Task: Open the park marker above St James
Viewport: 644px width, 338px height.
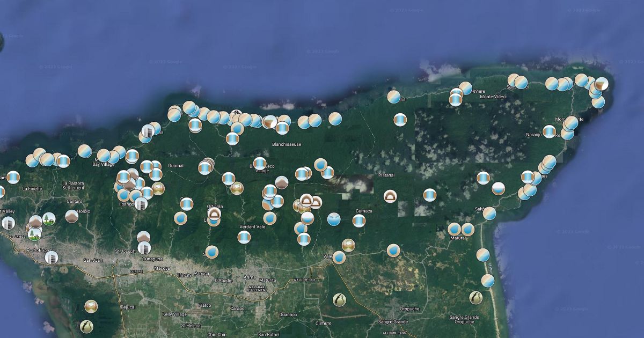Action: click(x=49, y=219)
